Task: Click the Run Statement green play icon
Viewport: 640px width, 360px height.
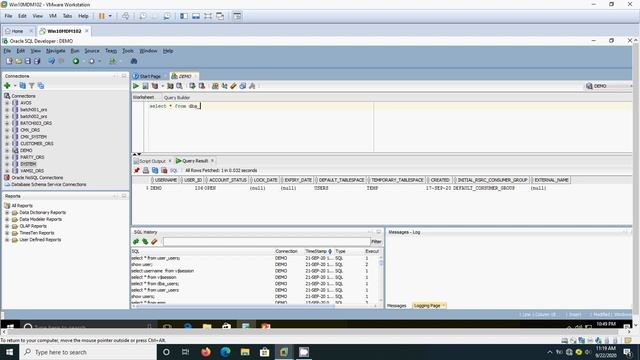Action: click(x=136, y=86)
